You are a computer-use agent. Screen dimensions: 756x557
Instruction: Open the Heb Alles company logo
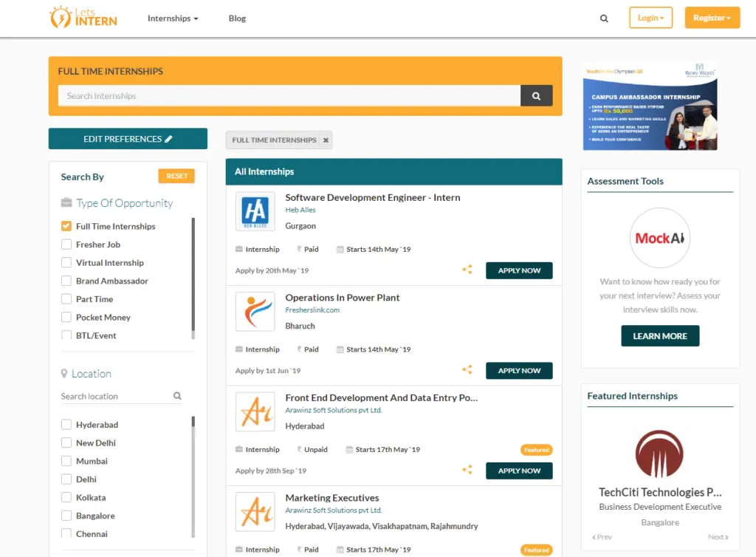click(x=255, y=211)
